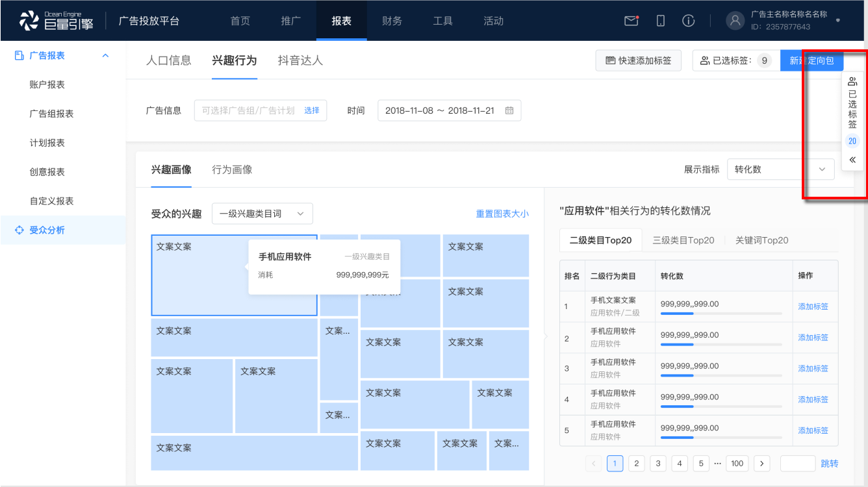Open the mail messages icon

tap(632, 21)
